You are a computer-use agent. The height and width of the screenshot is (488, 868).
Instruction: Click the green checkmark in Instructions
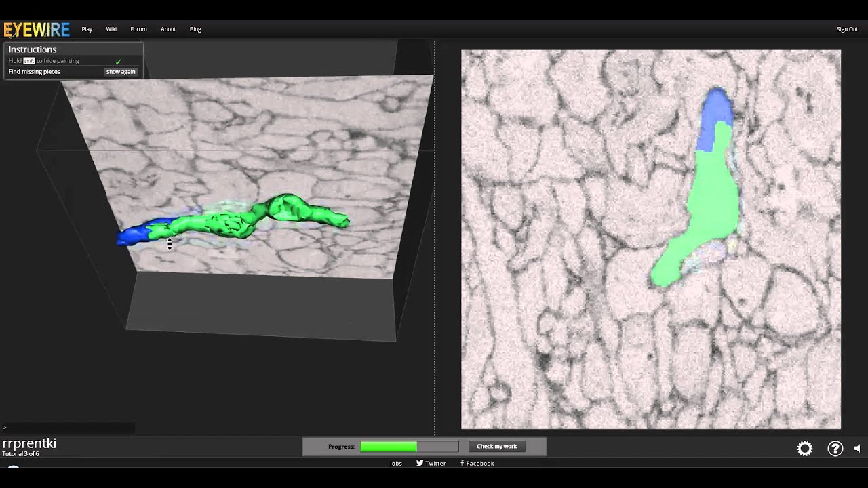pos(119,61)
